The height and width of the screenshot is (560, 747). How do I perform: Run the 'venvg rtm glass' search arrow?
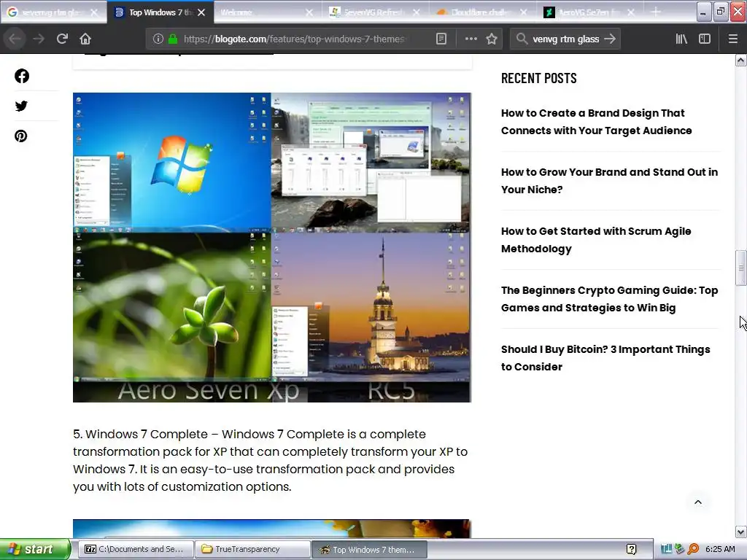609,39
